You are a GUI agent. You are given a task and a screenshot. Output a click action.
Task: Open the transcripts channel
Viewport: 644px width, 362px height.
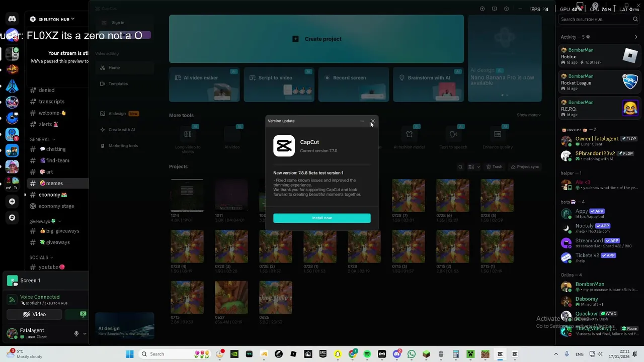(52, 102)
